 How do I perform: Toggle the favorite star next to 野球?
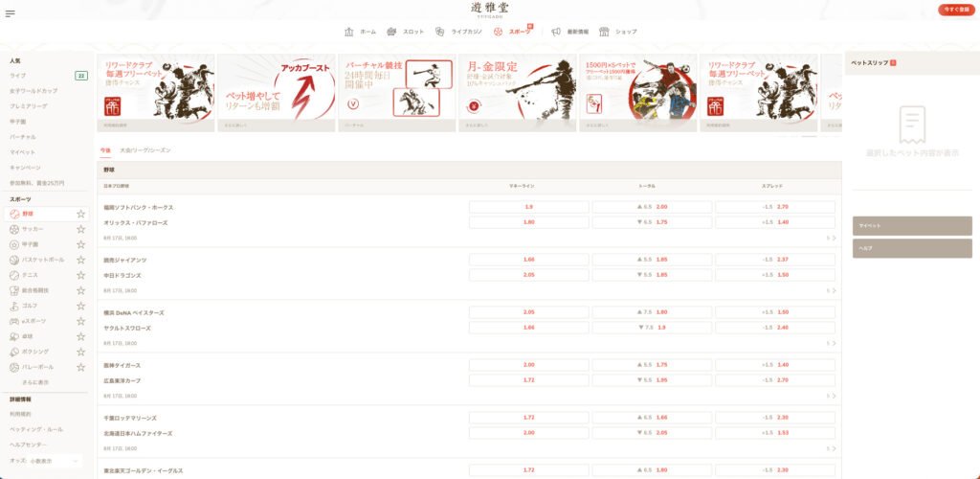point(80,214)
